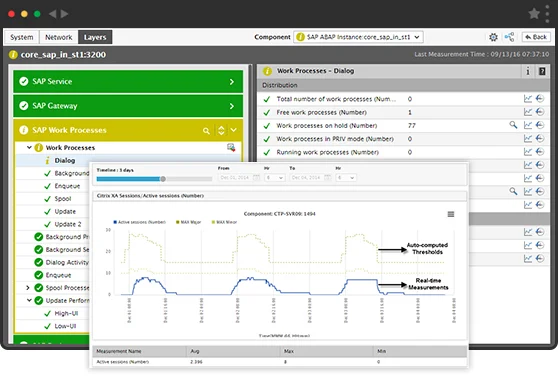Click the browser back arrow
Image resolution: width=558 pixels, height=382 pixels.
(x=52, y=14)
